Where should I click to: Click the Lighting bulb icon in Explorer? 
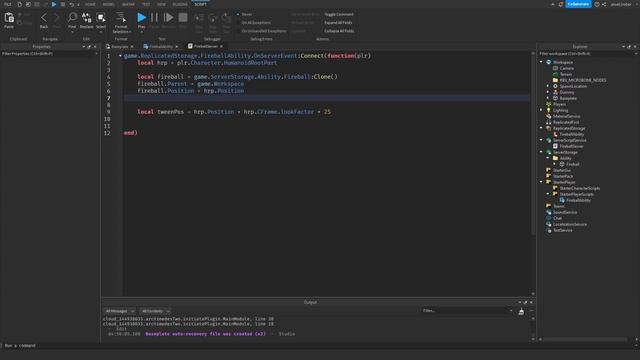tap(549, 110)
